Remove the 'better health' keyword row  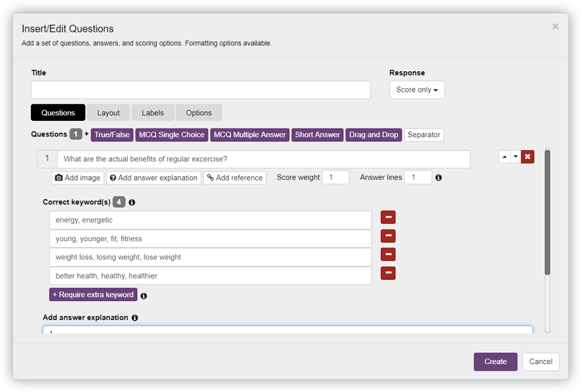(388, 274)
